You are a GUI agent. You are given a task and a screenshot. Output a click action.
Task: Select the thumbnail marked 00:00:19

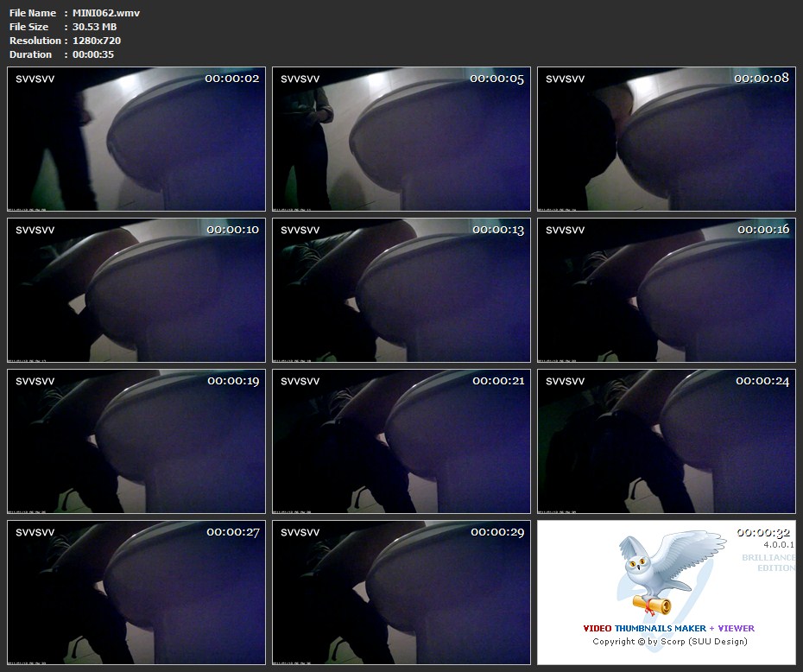pos(136,441)
